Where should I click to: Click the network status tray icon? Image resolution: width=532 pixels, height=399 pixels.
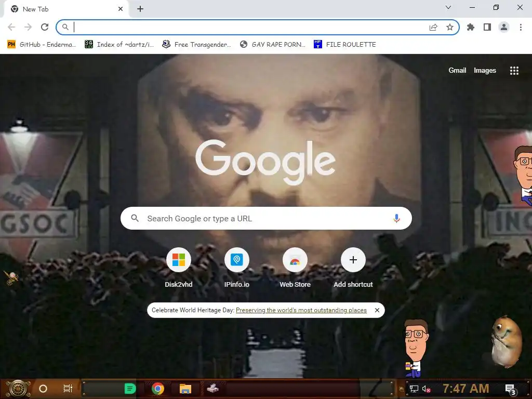click(x=414, y=389)
